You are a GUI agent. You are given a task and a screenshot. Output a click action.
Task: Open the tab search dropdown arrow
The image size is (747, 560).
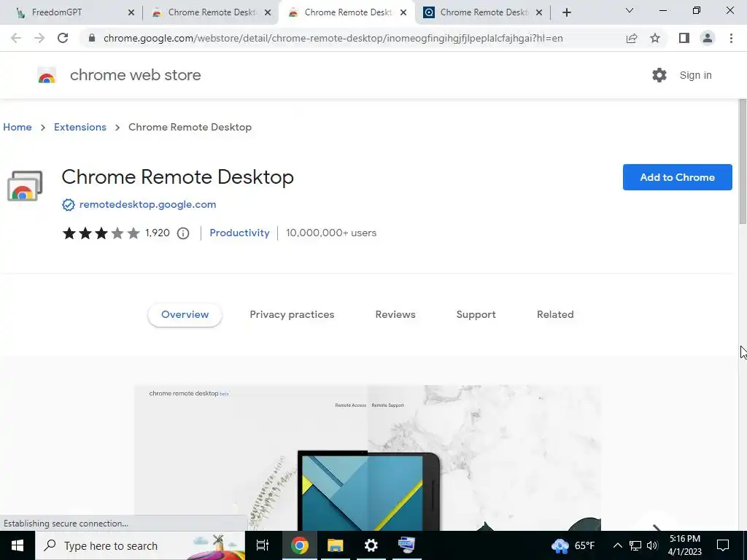click(x=630, y=10)
